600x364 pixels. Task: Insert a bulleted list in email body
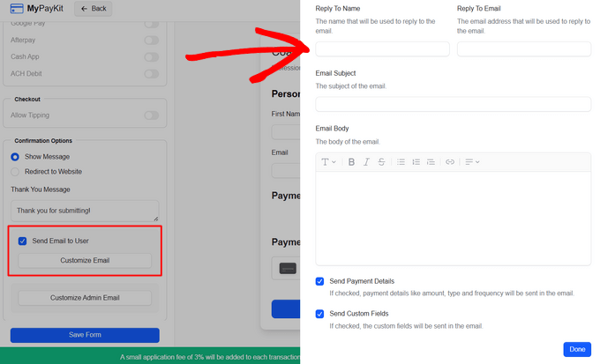pyautogui.click(x=401, y=162)
